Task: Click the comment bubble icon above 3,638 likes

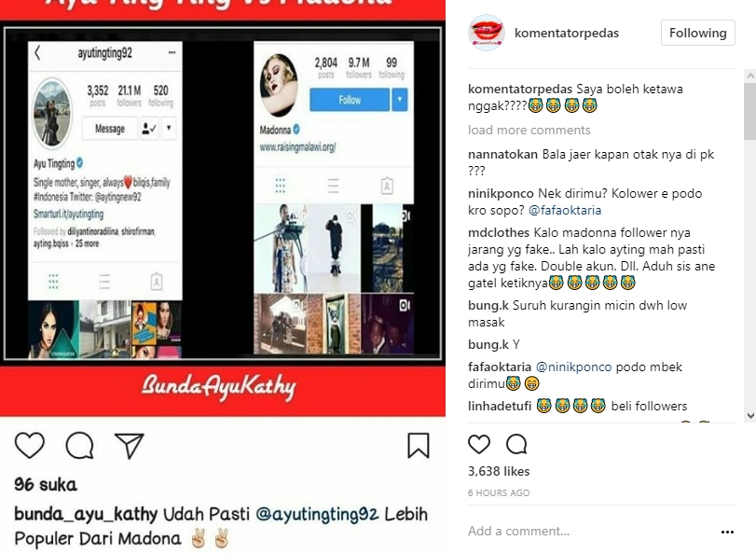Action: 516,444
